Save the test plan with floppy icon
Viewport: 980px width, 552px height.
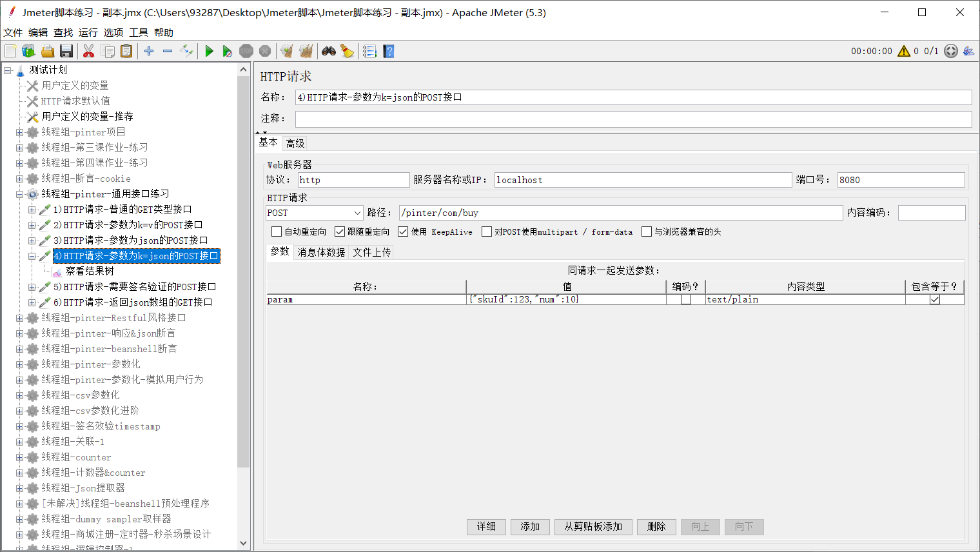(66, 51)
